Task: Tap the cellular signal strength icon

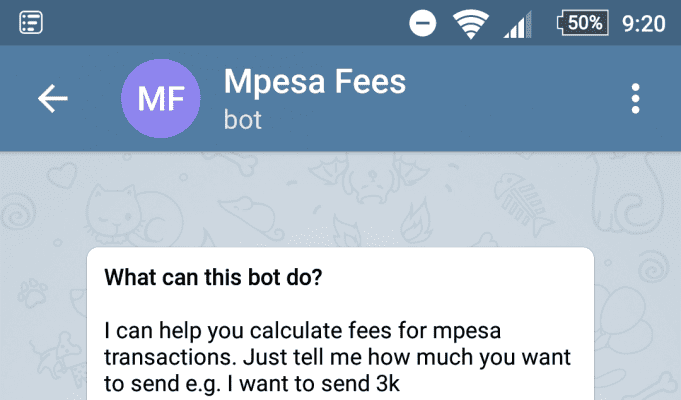Action: point(517,25)
